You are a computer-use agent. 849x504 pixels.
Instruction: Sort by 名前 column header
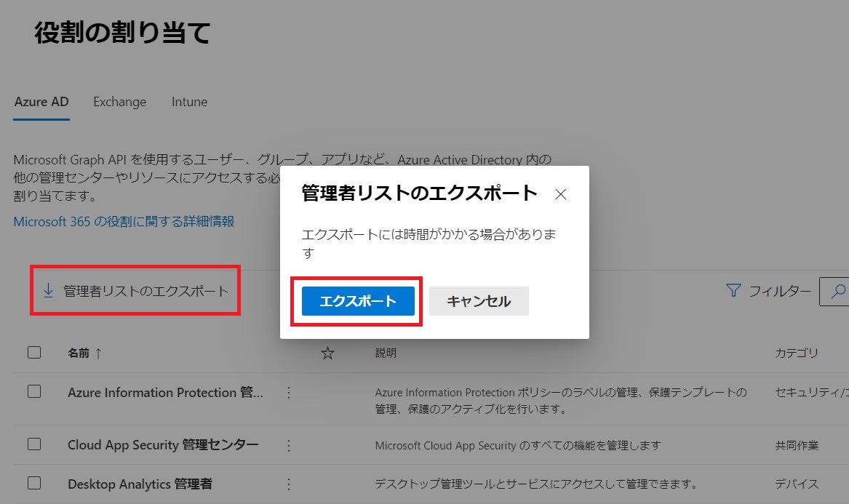click(84, 353)
